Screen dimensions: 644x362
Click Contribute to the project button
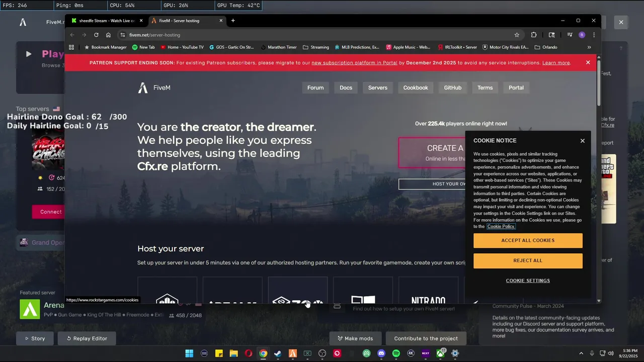click(426, 338)
